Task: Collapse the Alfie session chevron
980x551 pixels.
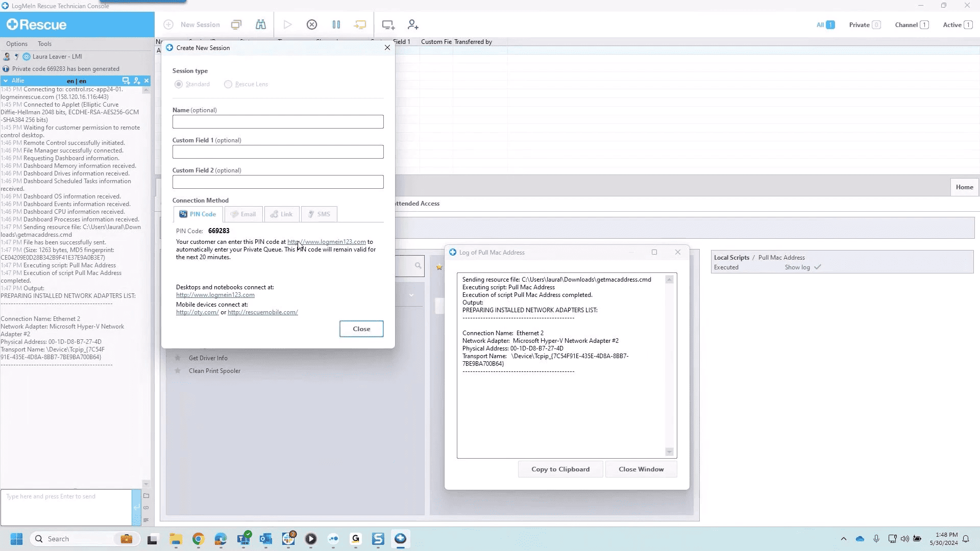Action: point(6,81)
